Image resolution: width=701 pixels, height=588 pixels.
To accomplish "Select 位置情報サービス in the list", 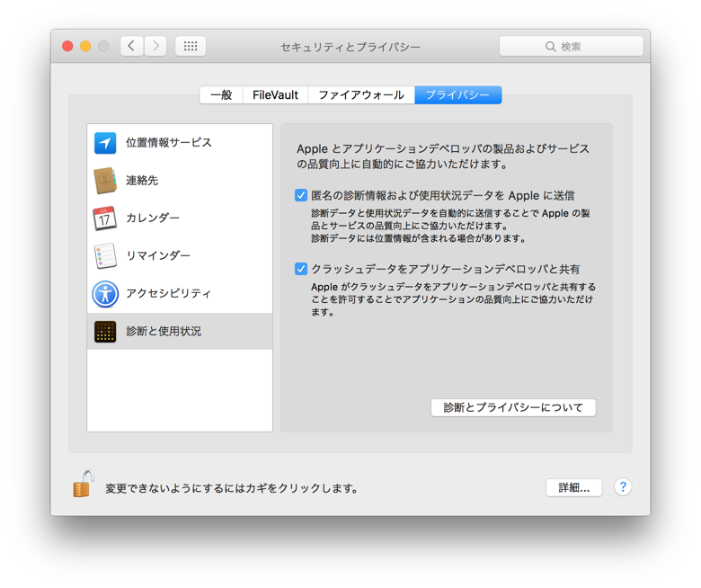I will (180, 143).
